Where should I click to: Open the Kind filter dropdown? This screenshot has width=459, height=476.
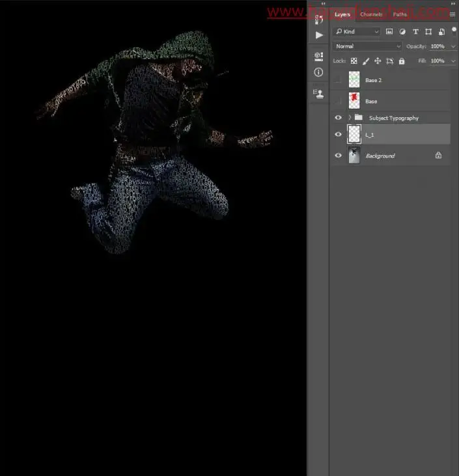point(357,31)
